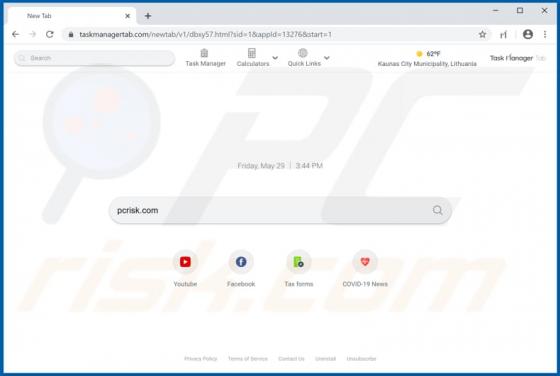Open the Contact Us link
Viewport: 560px width, 376px height.
tap(291, 359)
